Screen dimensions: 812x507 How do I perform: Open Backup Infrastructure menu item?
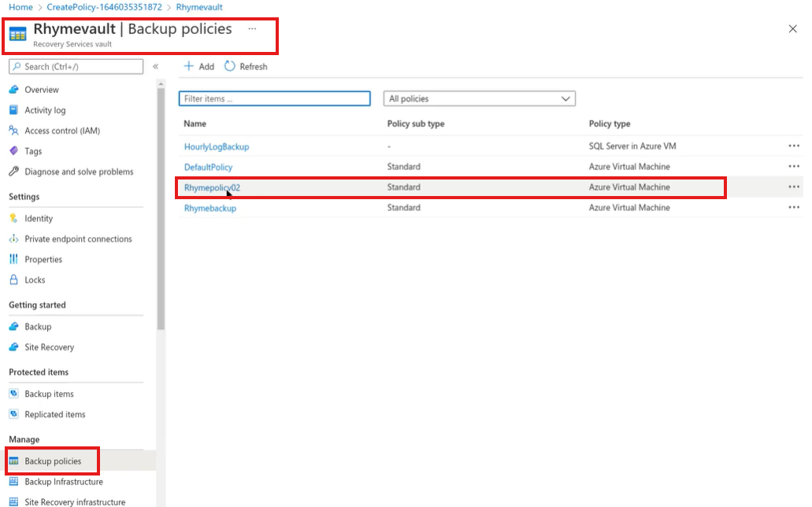pyautogui.click(x=64, y=482)
